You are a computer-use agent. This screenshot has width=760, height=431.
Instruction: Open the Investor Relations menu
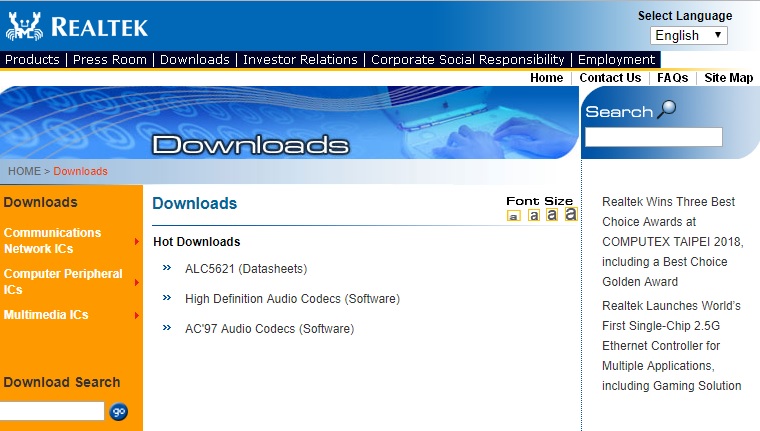(300, 60)
